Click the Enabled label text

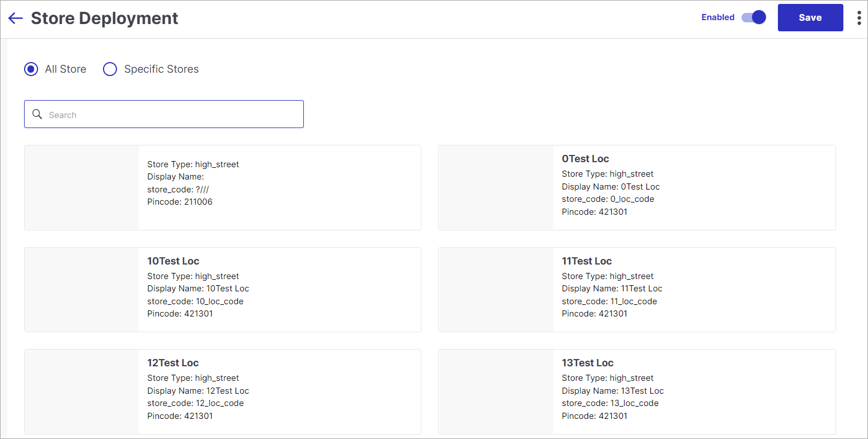click(718, 17)
